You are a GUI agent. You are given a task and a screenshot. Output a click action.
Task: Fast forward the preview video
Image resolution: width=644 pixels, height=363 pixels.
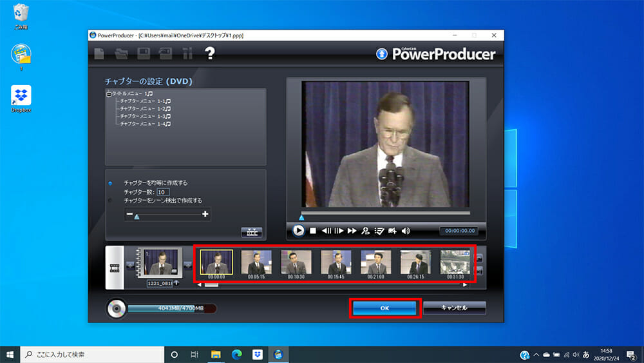[x=352, y=230]
